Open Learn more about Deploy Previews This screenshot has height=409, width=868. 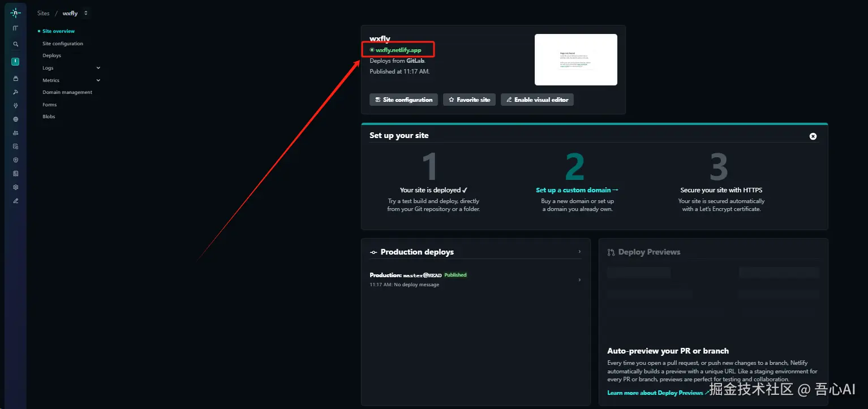coord(658,393)
